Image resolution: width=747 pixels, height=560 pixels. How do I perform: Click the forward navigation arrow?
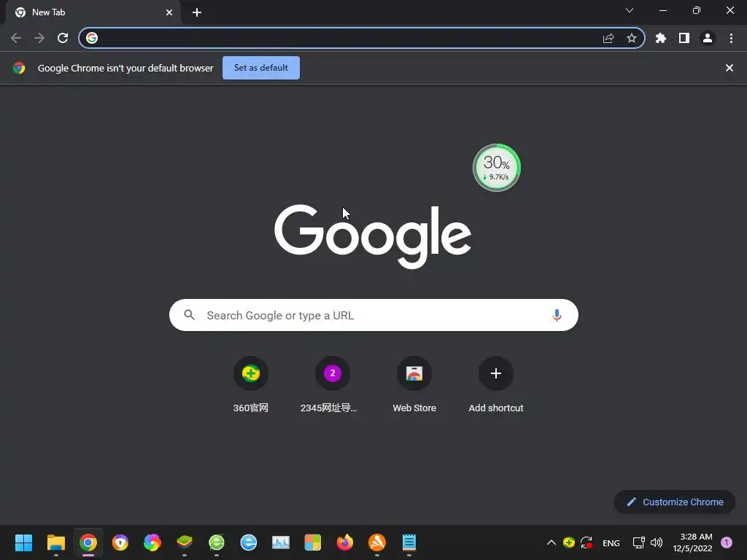coord(39,38)
